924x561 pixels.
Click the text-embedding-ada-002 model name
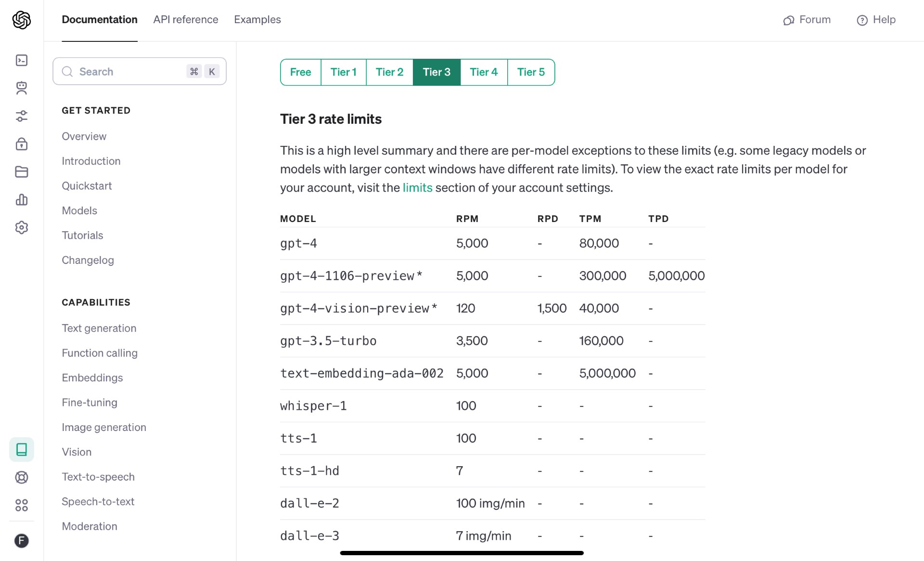coord(361,374)
